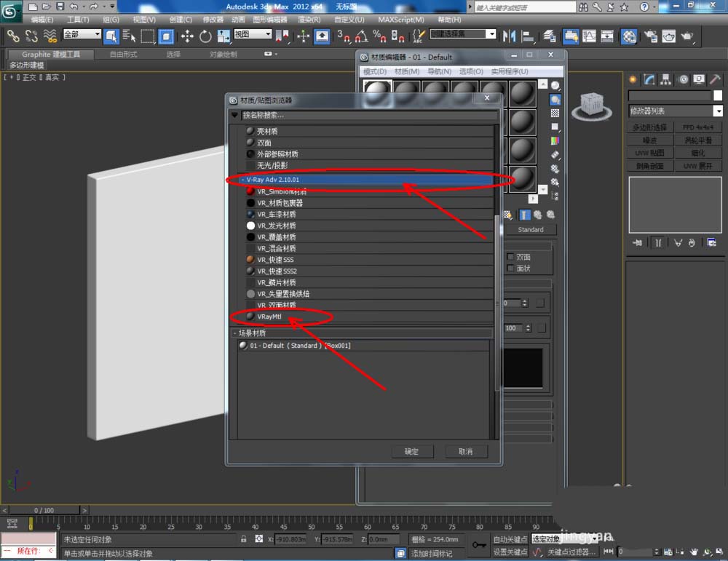Image resolution: width=728 pixels, height=561 pixels.
Task: Choose the Select and Move tool
Action: tap(187, 36)
